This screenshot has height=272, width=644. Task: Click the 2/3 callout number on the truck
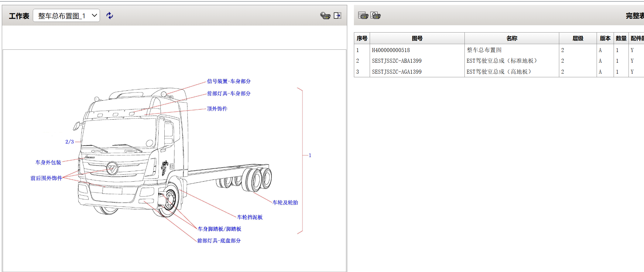point(70,142)
